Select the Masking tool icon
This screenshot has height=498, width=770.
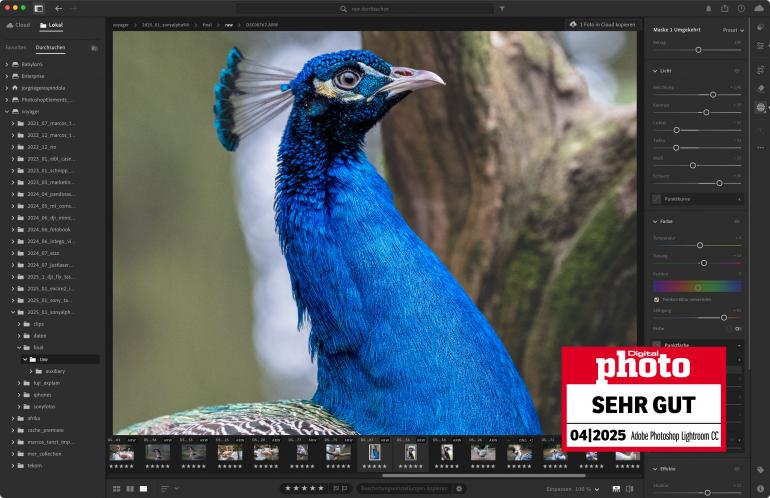(x=761, y=107)
